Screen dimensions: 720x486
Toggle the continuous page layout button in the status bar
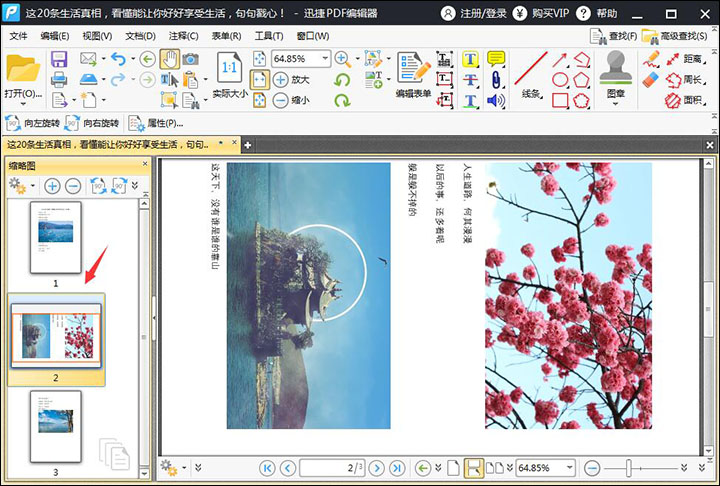474,467
